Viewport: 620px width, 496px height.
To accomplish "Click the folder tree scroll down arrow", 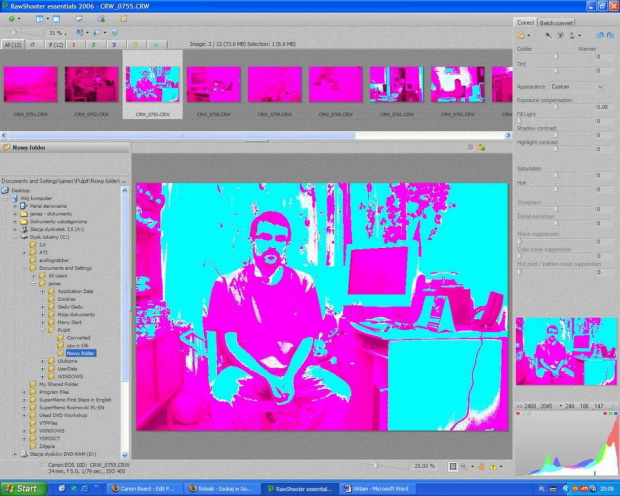I will click(x=125, y=455).
